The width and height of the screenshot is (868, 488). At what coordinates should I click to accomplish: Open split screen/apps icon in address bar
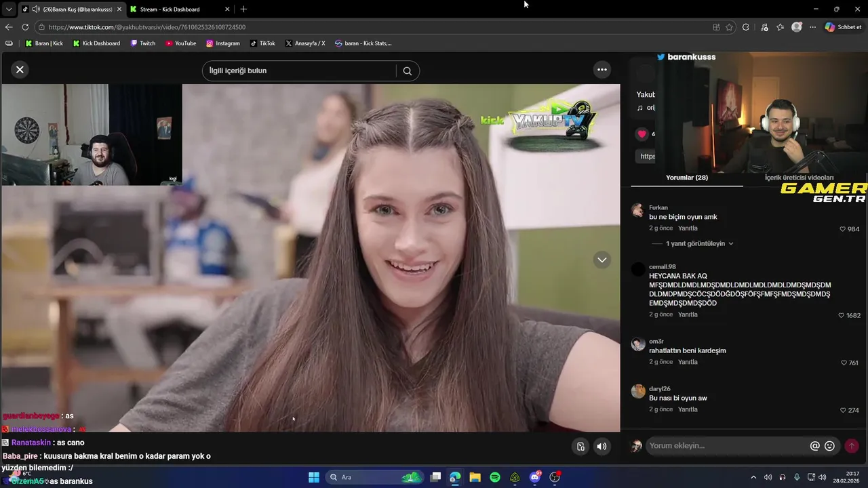tap(716, 27)
